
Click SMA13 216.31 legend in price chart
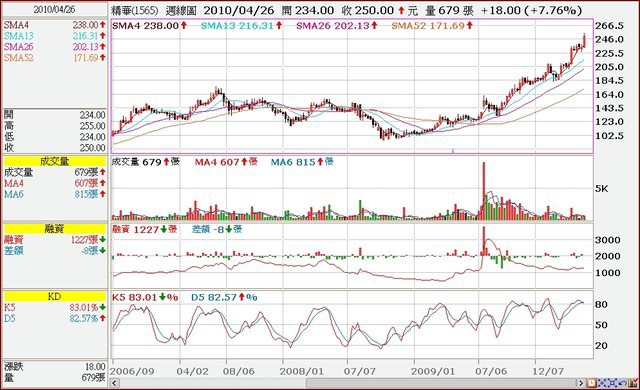(x=241, y=26)
